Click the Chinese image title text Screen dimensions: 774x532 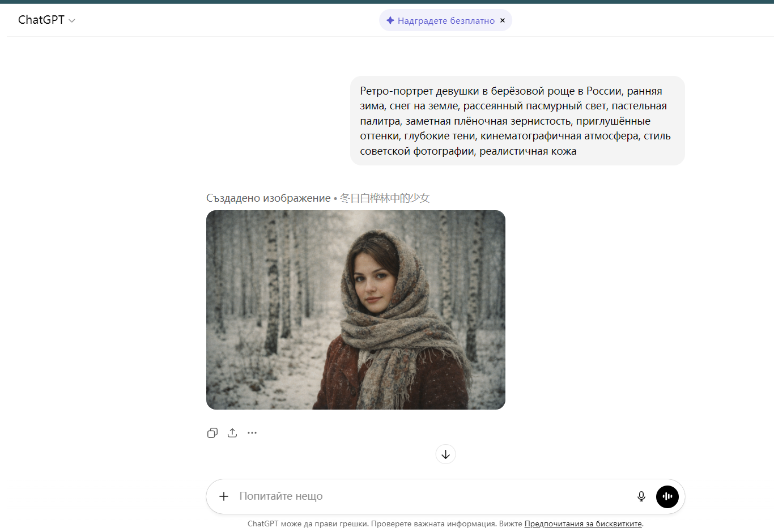(x=384, y=198)
